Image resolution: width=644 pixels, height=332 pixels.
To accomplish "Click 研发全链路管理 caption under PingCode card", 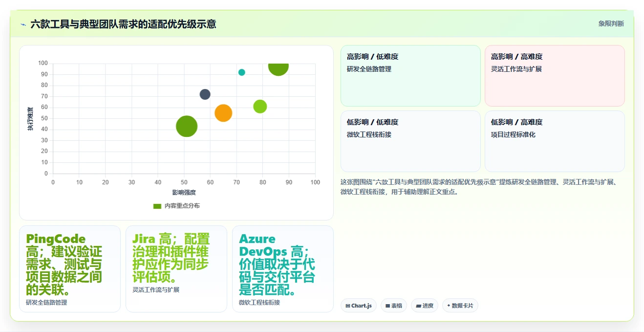I will pyautogui.click(x=46, y=303).
